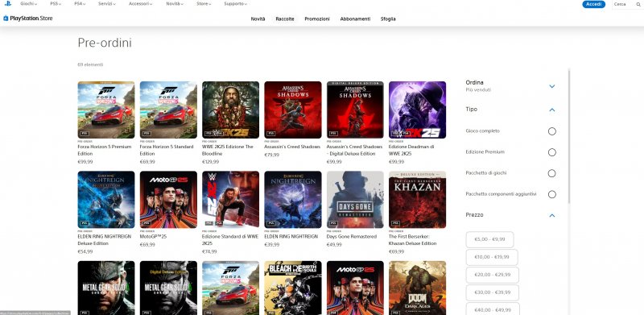Open Days Gone Remastered cover
The width and height of the screenshot is (644, 315).
tap(355, 200)
